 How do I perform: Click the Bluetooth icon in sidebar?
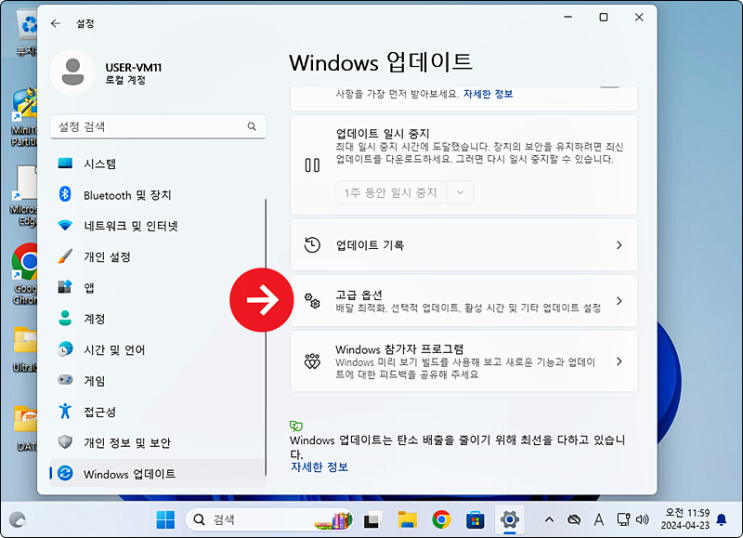[x=65, y=194]
